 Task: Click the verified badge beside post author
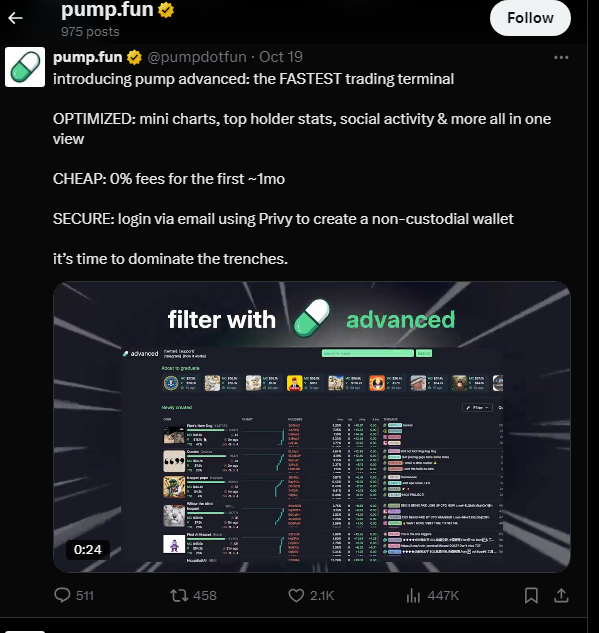(x=134, y=57)
